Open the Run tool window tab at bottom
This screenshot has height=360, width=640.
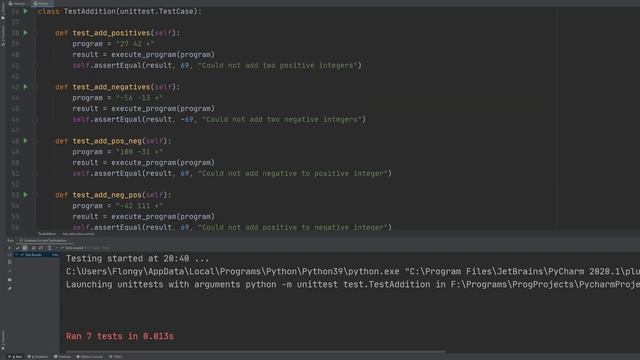click(15, 356)
